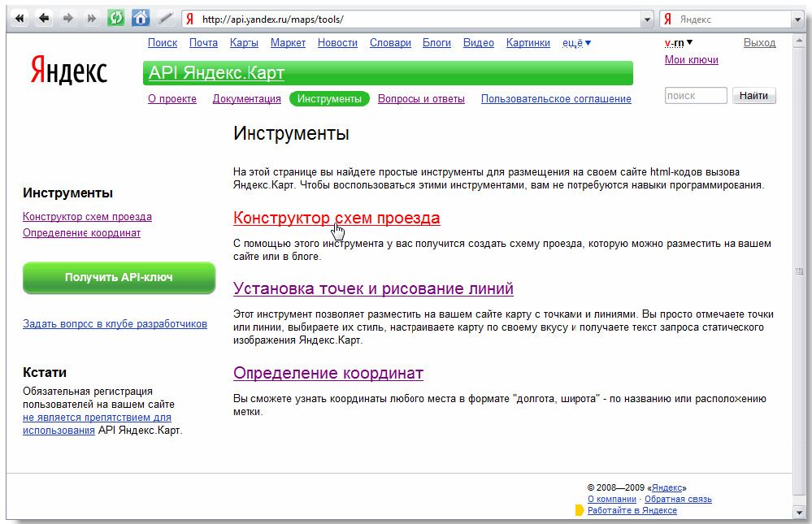Image resolution: width=812 pixels, height=524 pixels.
Task: Click the Yandex site icon in address bar
Action: (x=190, y=19)
